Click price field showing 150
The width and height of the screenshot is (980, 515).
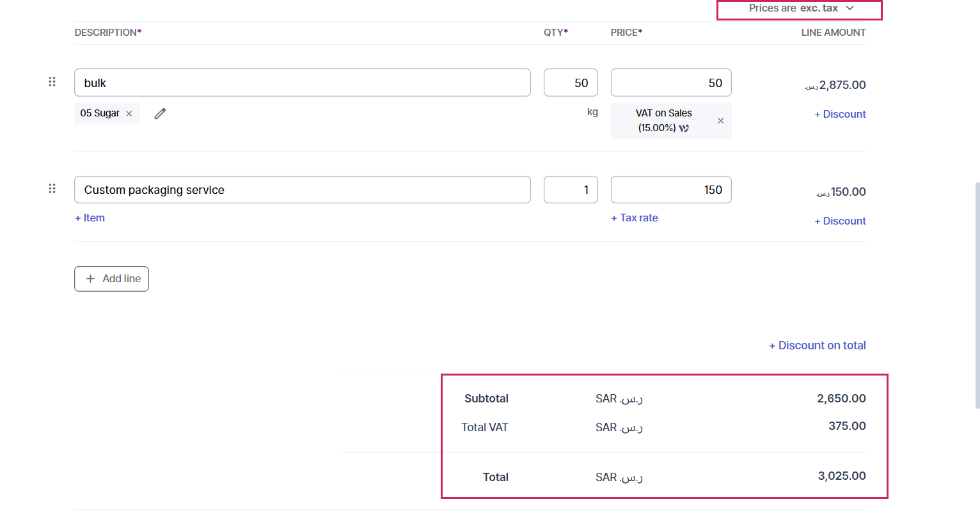tap(670, 190)
